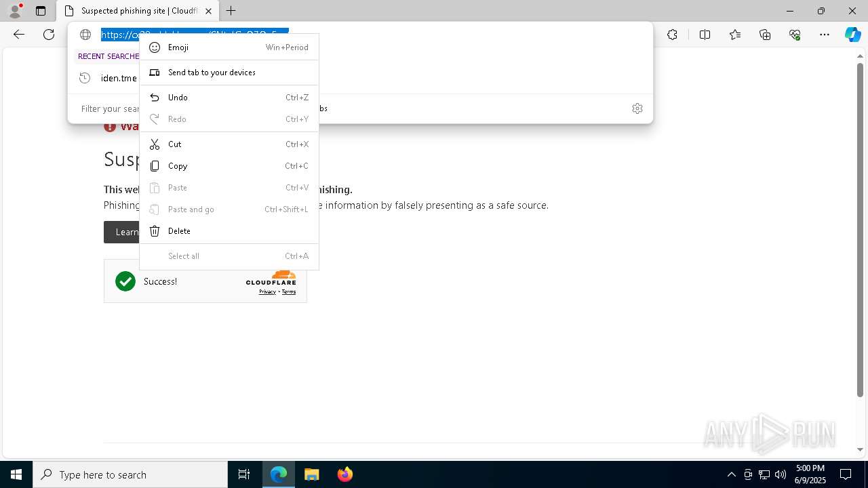Open the network tray icon

coord(764,474)
